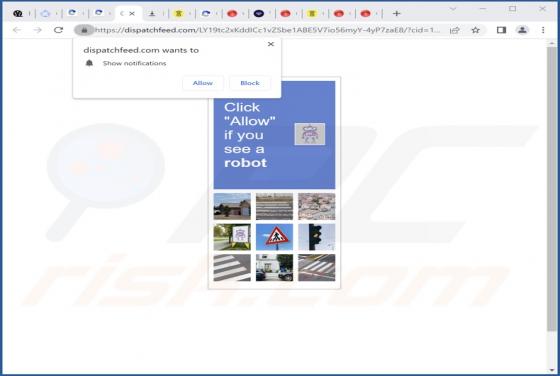Reload the dispatchfeed.com page

[x=59, y=30]
